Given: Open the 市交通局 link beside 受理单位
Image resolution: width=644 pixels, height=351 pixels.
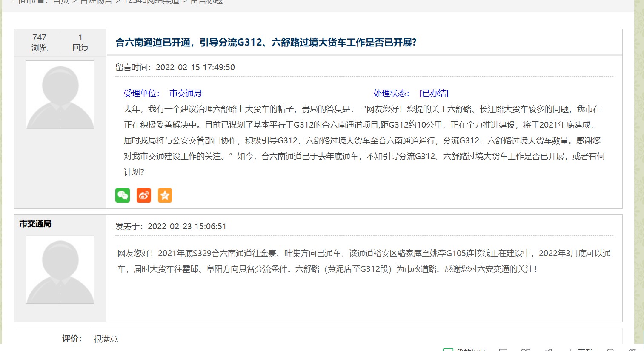Looking at the screenshot, I should pos(185,93).
